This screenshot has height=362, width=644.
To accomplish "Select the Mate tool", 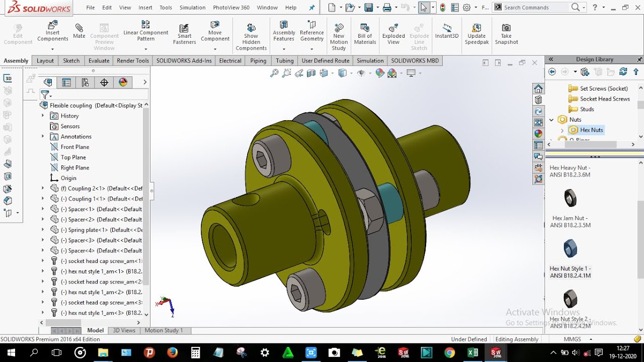I will 79,31.
